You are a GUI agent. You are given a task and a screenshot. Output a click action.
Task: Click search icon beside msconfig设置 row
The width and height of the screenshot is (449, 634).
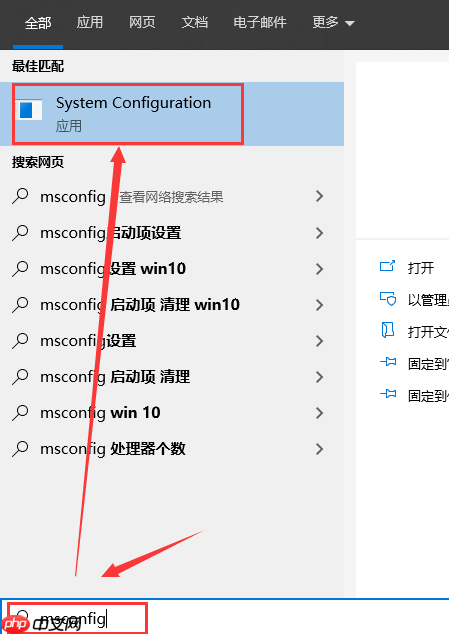tap(20, 341)
